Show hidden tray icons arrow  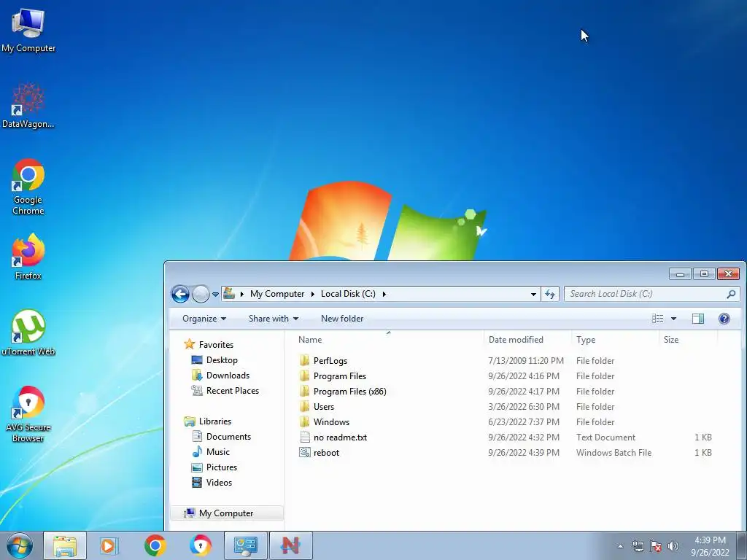(620, 546)
